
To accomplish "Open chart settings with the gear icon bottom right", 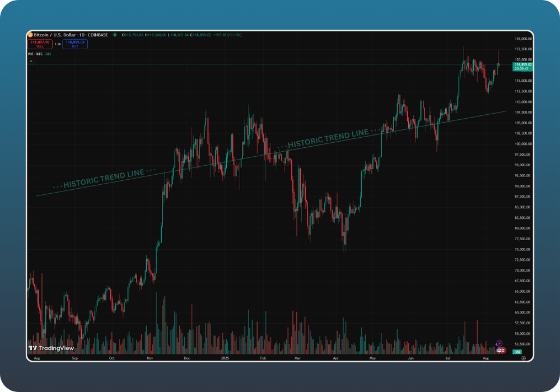I will [524, 358].
